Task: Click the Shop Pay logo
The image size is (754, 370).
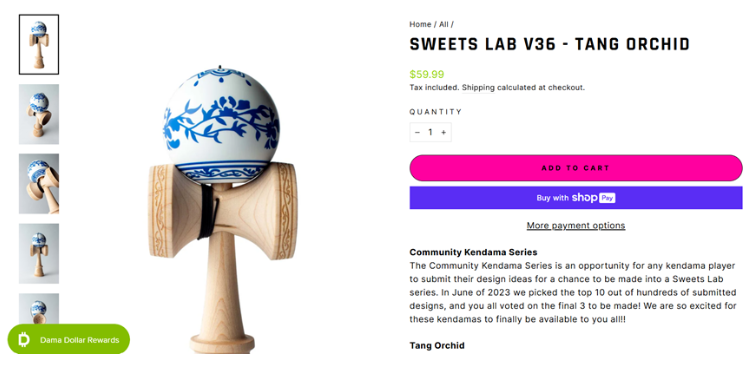Action: pos(594,198)
